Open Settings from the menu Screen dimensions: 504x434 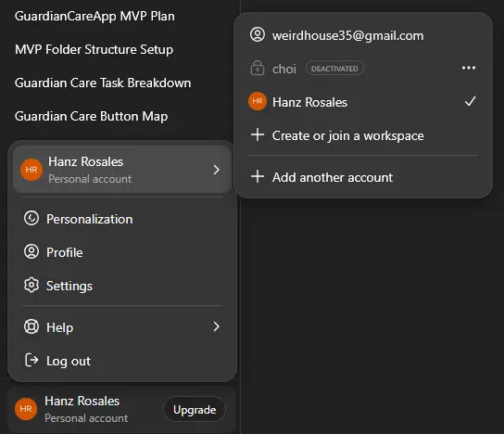point(122,286)
